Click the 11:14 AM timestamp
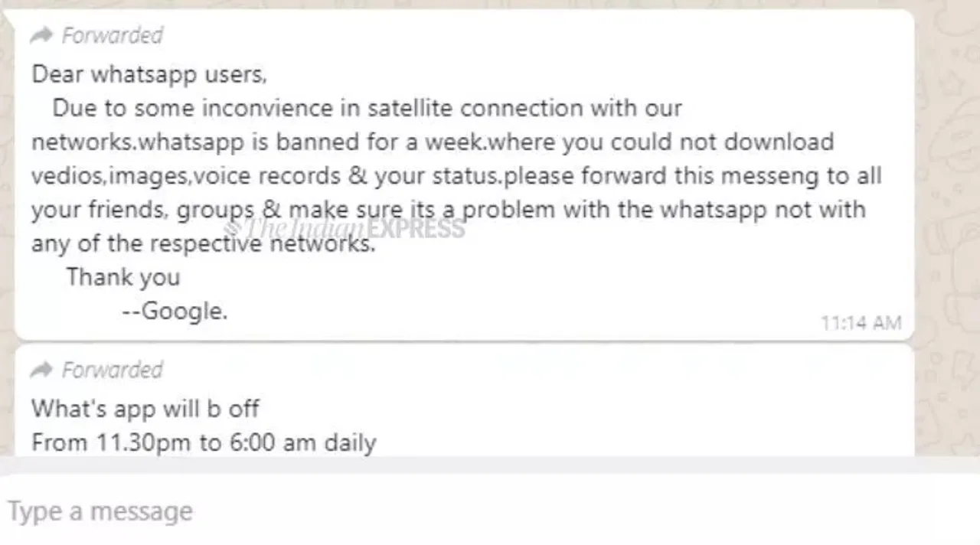 pos(861,323)
